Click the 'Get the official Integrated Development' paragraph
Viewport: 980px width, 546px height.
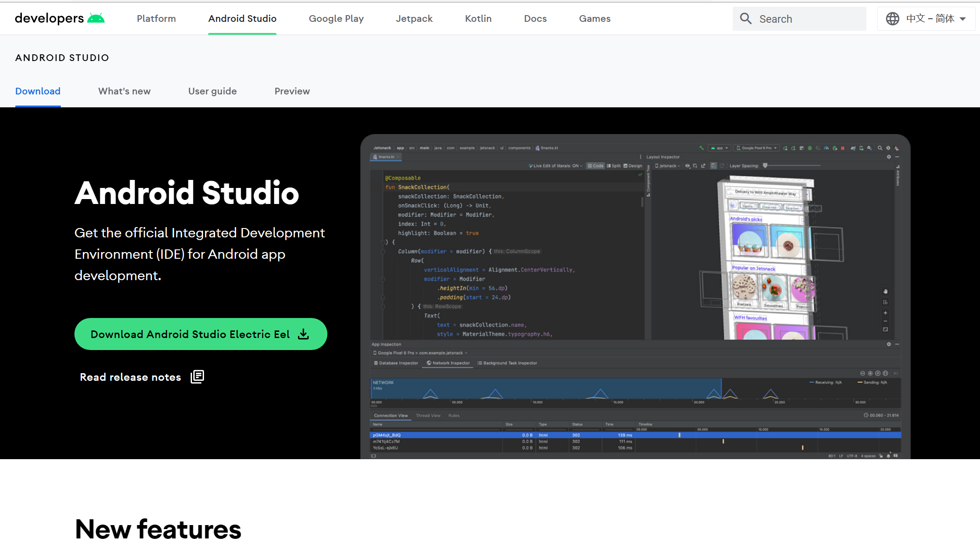tap(200, 254)
